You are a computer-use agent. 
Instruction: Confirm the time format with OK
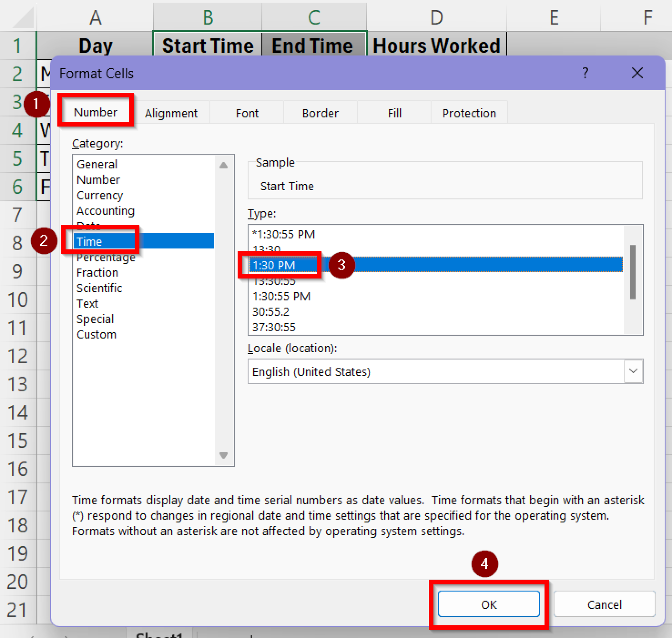point(489,605)
